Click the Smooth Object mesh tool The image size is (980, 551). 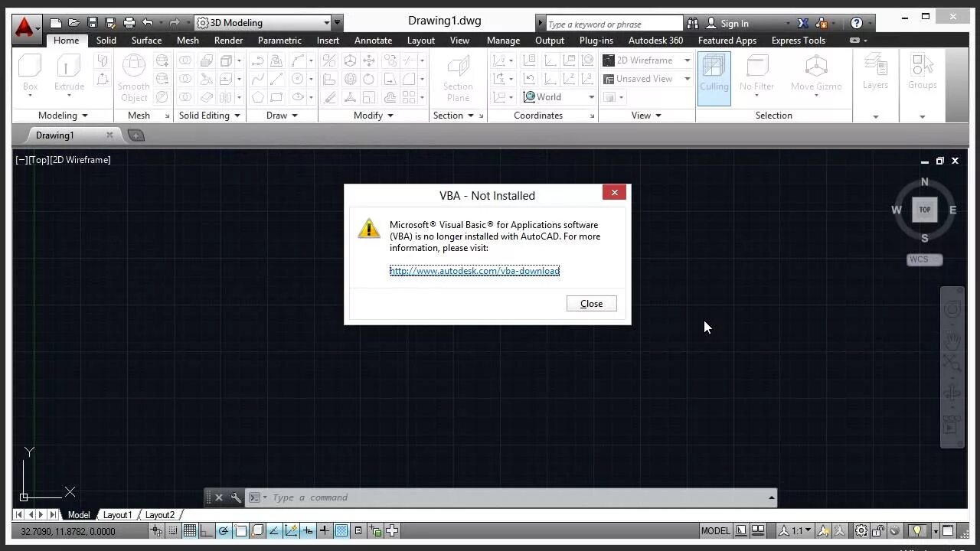coord(134,78)
